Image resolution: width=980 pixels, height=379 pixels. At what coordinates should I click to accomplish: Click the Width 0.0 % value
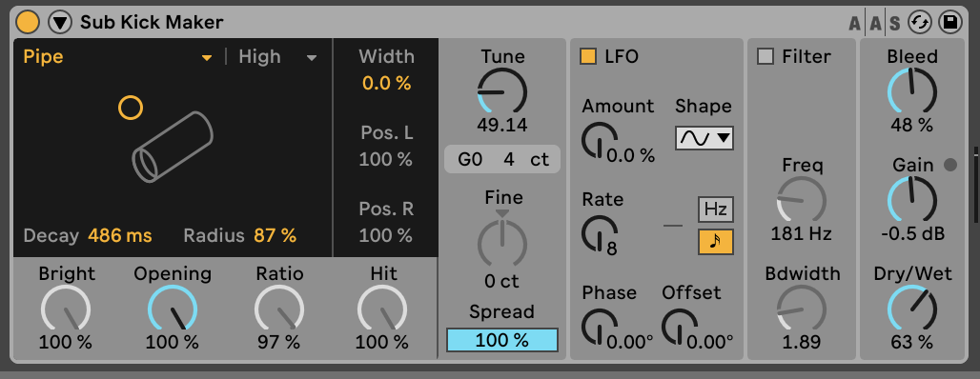[386, 83]
